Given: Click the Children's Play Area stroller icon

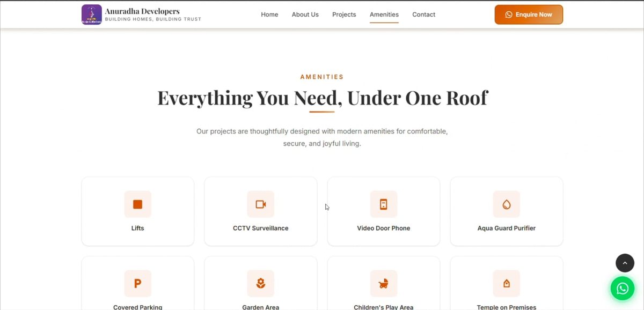Looking at the screenshot, I should tap(384, 284).
